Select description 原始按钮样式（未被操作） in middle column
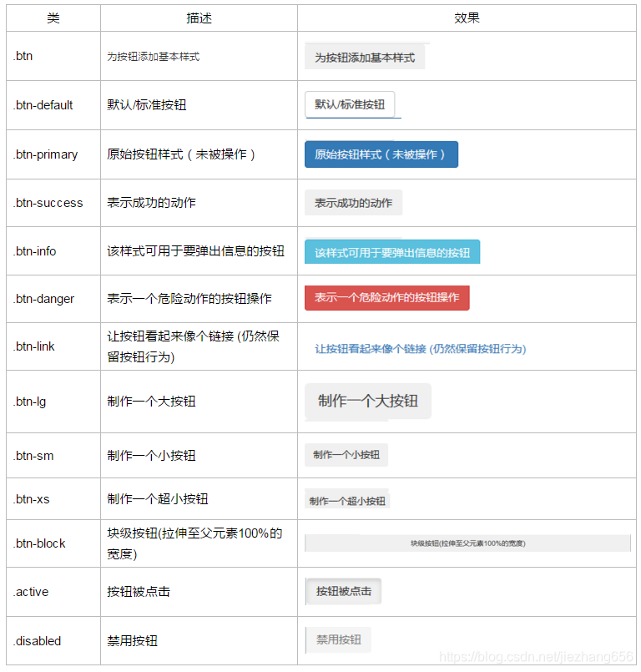The image size is (641, 672). coord(182,154)
